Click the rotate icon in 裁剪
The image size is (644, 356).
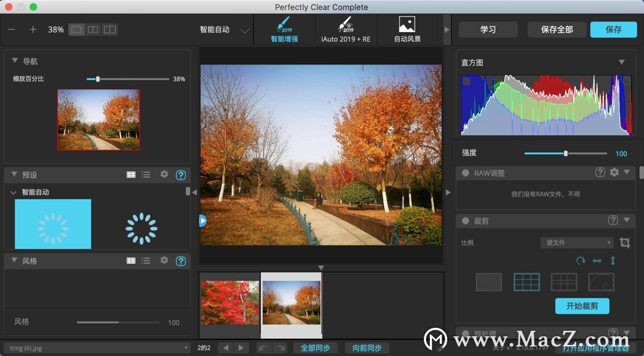581,261
